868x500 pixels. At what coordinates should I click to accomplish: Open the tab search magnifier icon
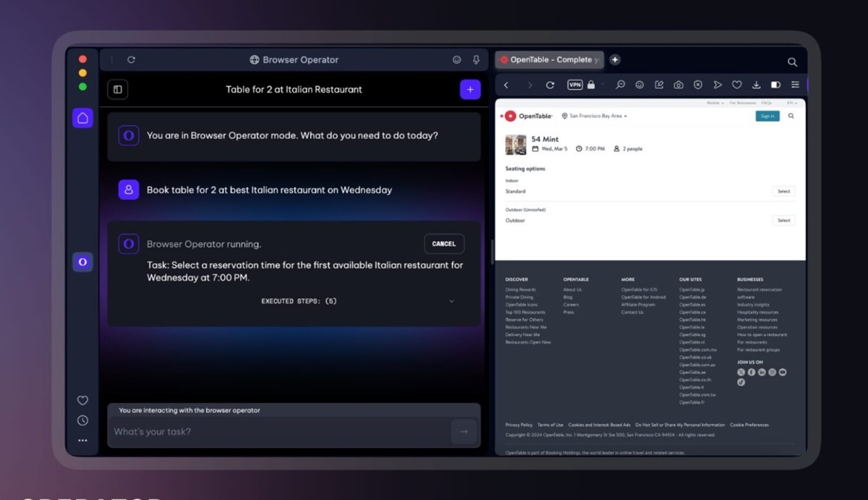(x=792, y=62)
